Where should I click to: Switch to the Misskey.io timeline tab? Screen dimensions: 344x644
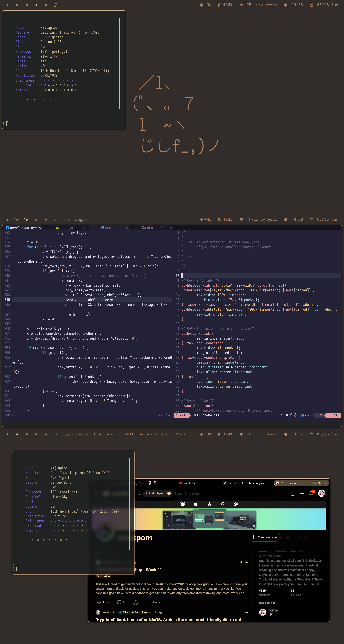243,483
